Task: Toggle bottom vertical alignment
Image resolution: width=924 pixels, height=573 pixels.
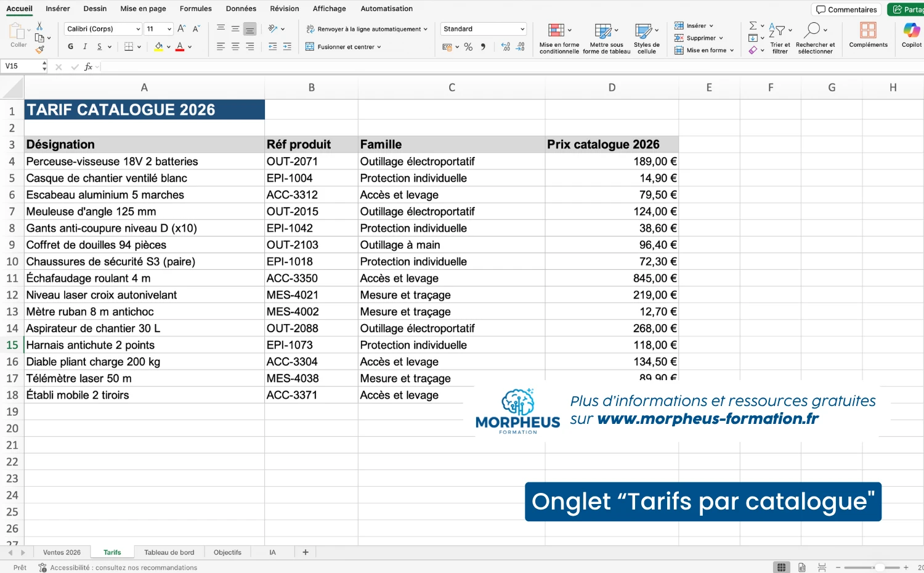Action: (249, 29)
